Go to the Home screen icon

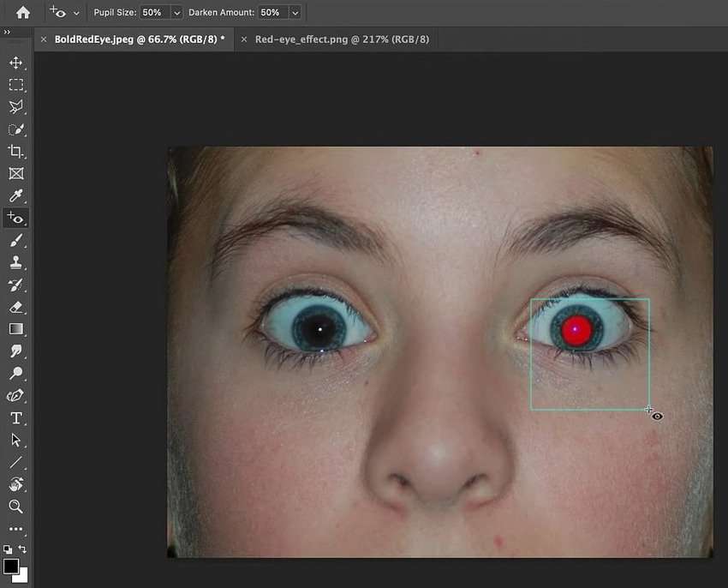coord(23,13)
